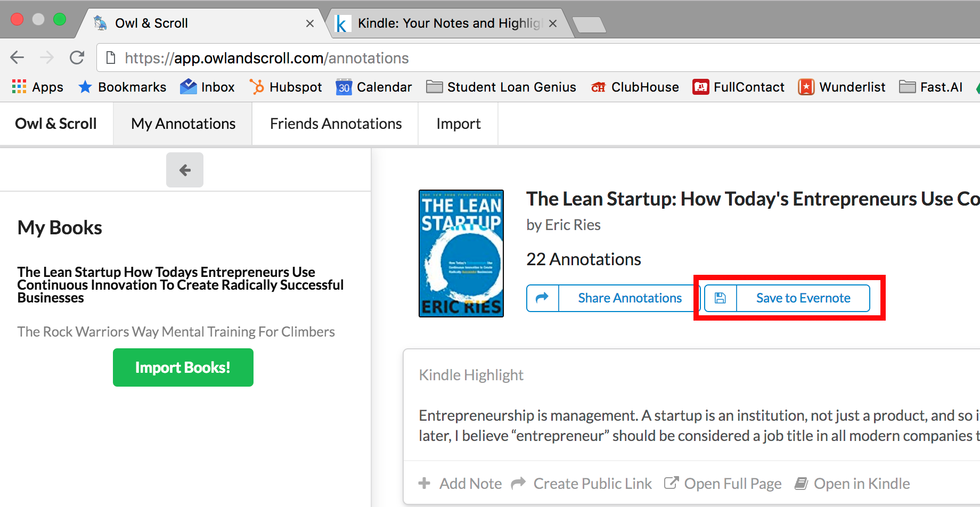
Task: Click the external-link icon beside Open Full Page
Action: 671,483
